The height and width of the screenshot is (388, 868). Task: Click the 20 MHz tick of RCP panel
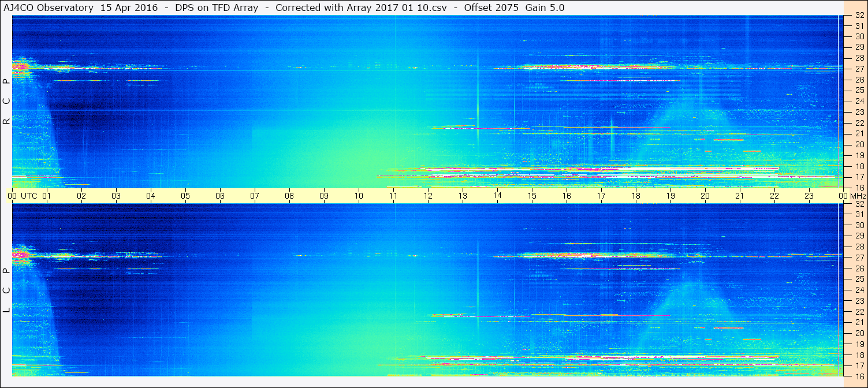click(859, 144)
